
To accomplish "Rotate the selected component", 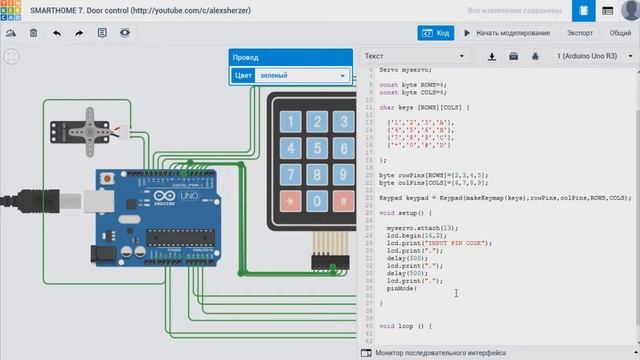I will tap(11, 33).
